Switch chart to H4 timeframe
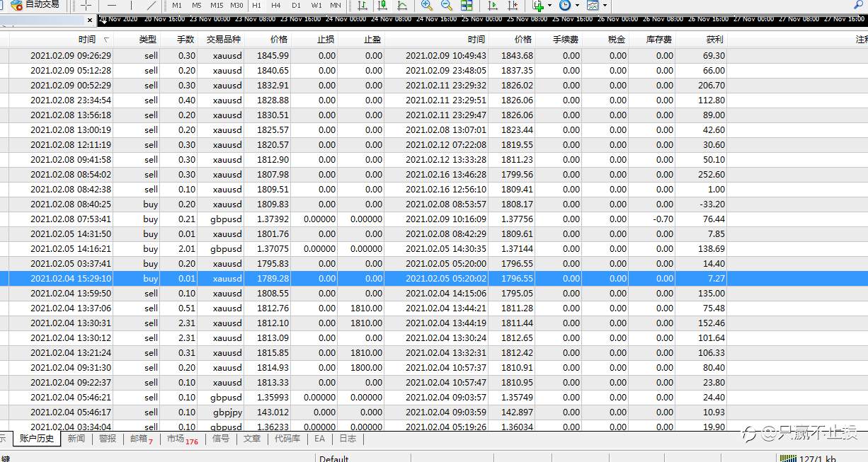Viewport: 868px width, 462px height. click(x=276, y=6)
